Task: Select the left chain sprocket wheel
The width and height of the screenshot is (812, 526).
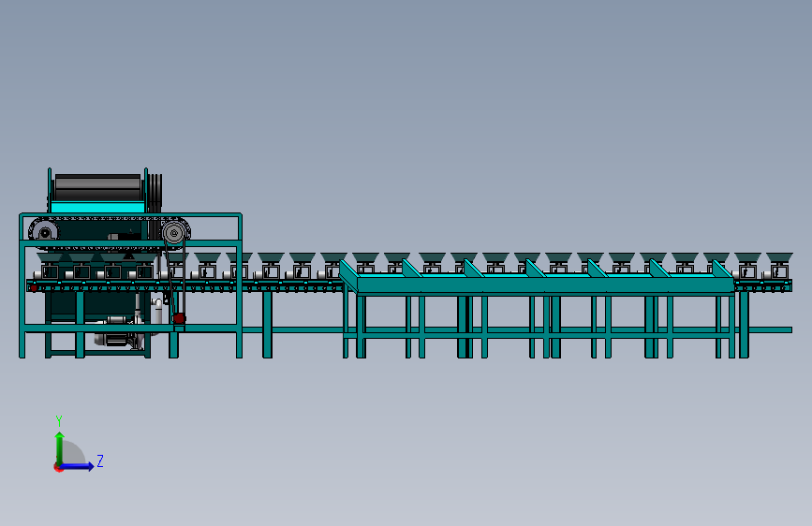Action: [x=45, y=232]
